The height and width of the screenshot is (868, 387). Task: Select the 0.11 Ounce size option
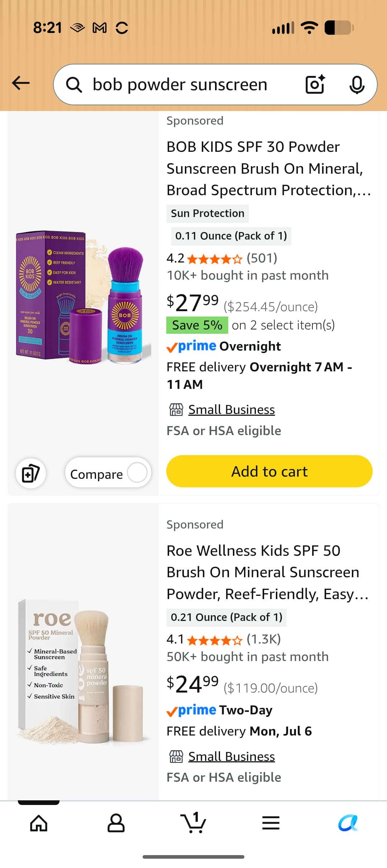coord(231,236)
